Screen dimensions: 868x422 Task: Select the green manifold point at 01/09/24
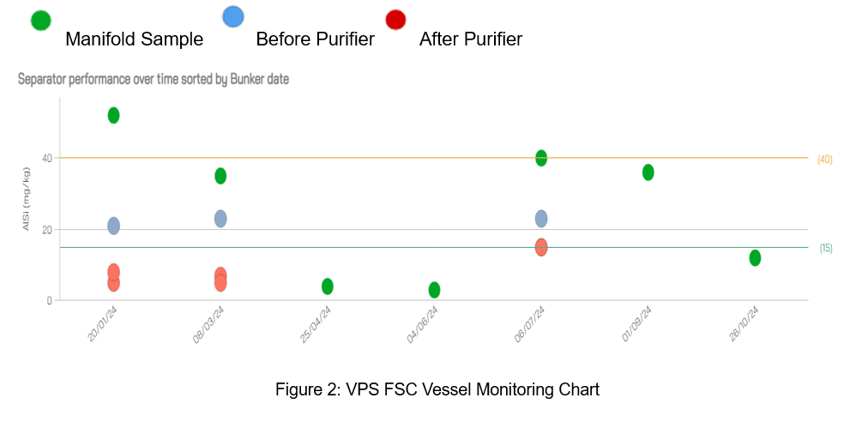pos(648,172)
